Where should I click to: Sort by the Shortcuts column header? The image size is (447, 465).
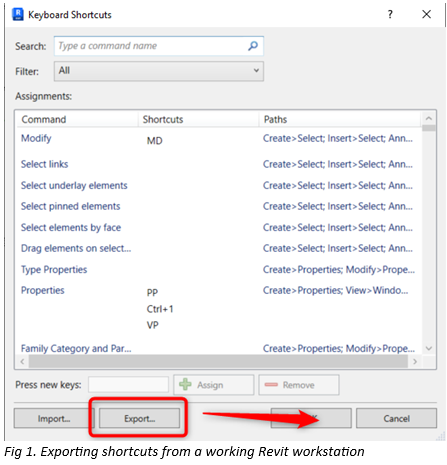(x=199, y=119)
